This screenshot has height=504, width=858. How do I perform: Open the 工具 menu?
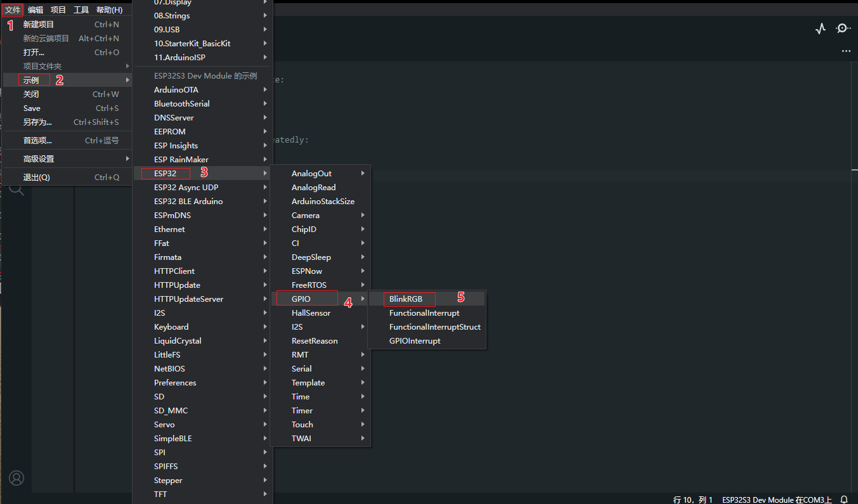click(x=81, y=10)
